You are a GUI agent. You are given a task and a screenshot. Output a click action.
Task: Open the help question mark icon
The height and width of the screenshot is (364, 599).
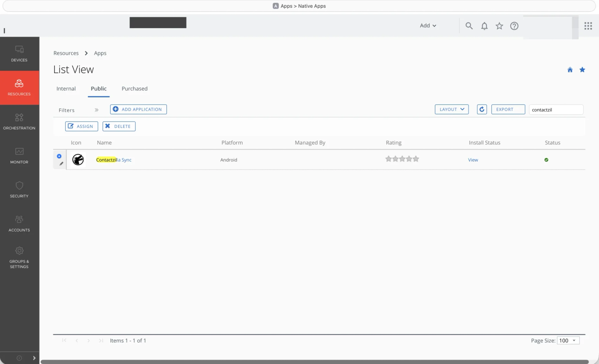click(x=514, y=26)
